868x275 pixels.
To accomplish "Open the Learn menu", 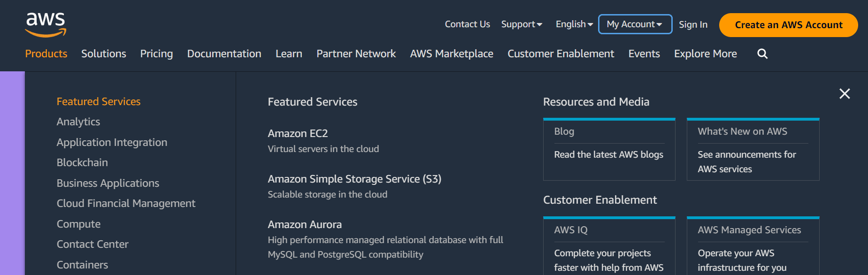I will click(289, 54).
